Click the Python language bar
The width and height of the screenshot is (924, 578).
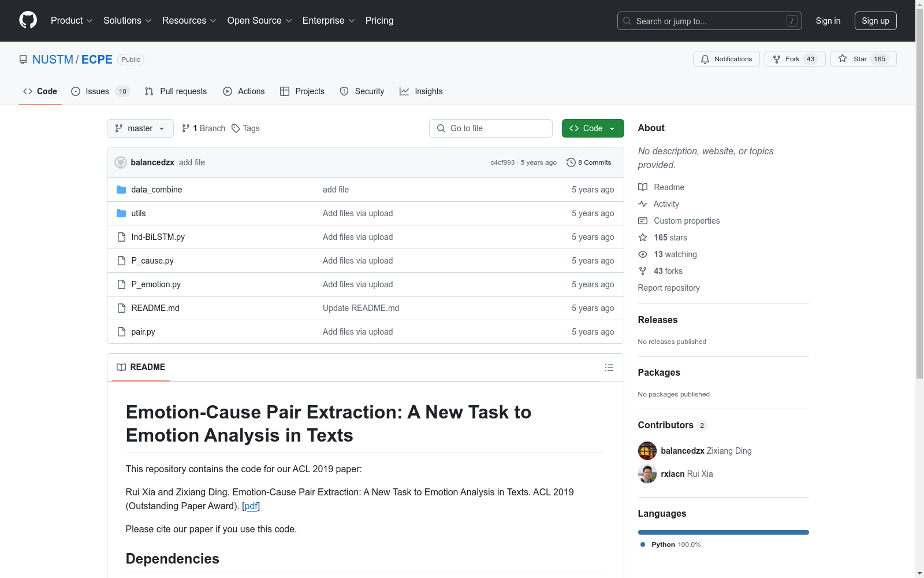[x=724, y=532]
